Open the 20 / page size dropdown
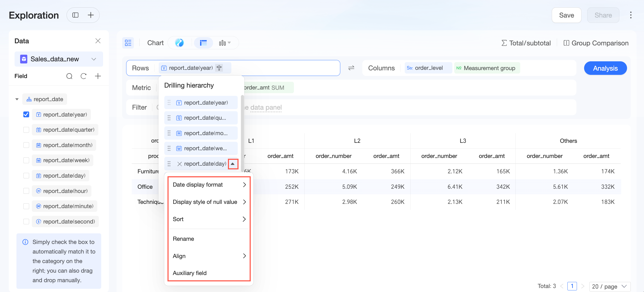Image resolution: width=644 pixels, height=292 pixels. click(610, 286)
